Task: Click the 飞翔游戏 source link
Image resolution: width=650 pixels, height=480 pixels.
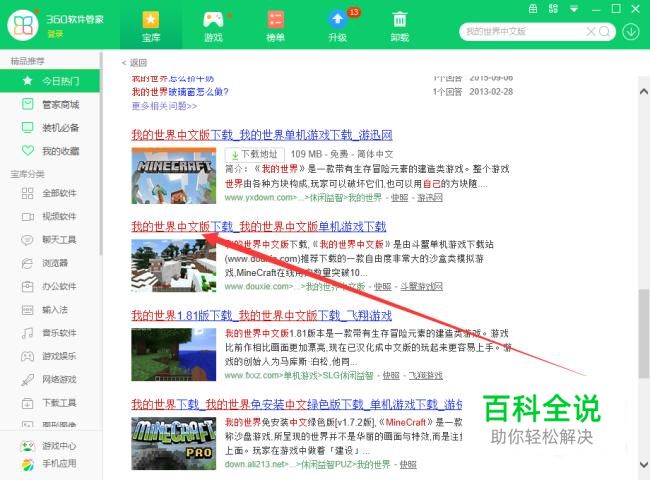Action: [426, 376]
